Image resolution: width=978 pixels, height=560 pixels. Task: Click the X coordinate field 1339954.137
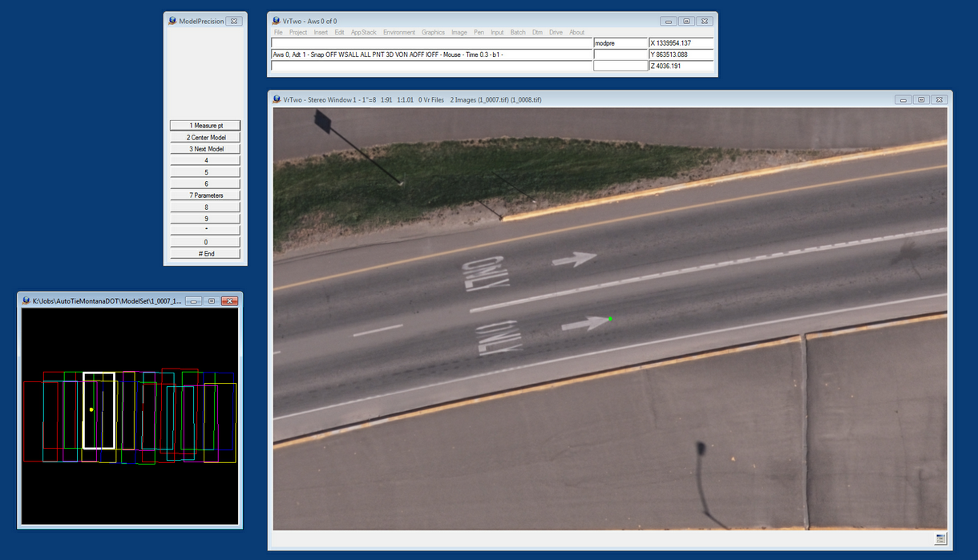(x=681, y=43)
